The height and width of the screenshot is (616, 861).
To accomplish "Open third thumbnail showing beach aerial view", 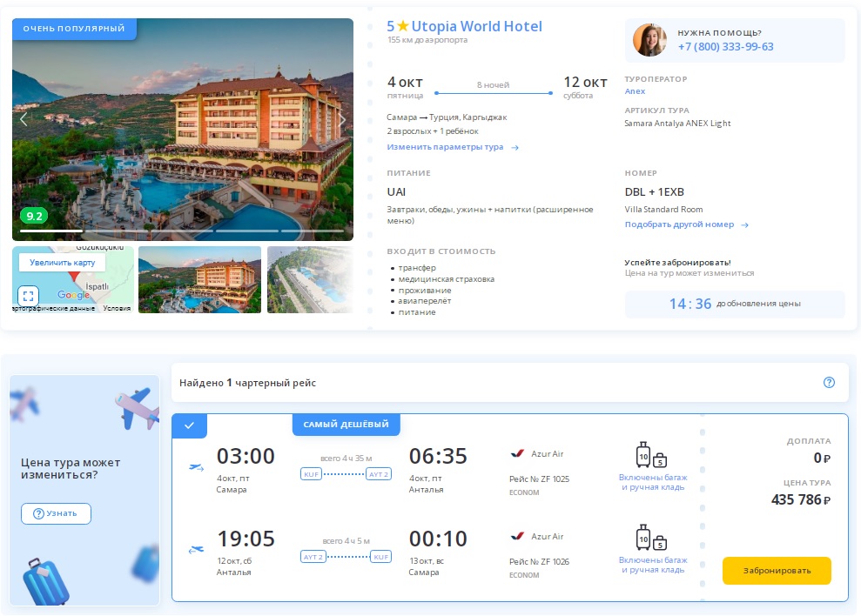I will (310, 279).
